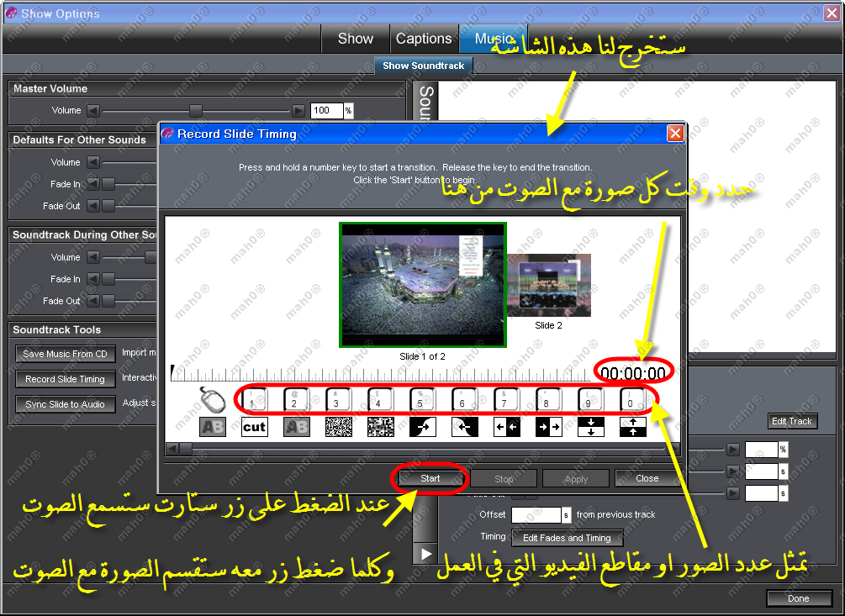Choose the transition icon under key 8
The image size is (845, 616).
548,427
